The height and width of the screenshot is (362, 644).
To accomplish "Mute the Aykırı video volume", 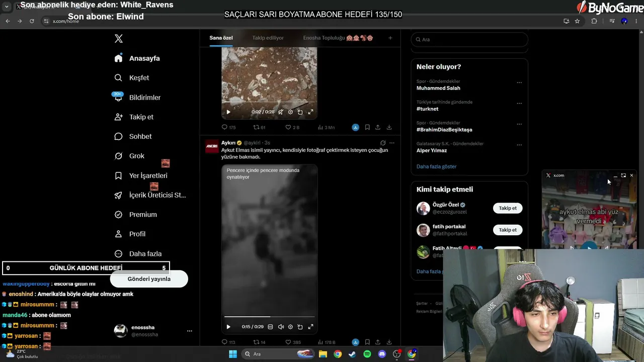I will (x=281, y=327).
